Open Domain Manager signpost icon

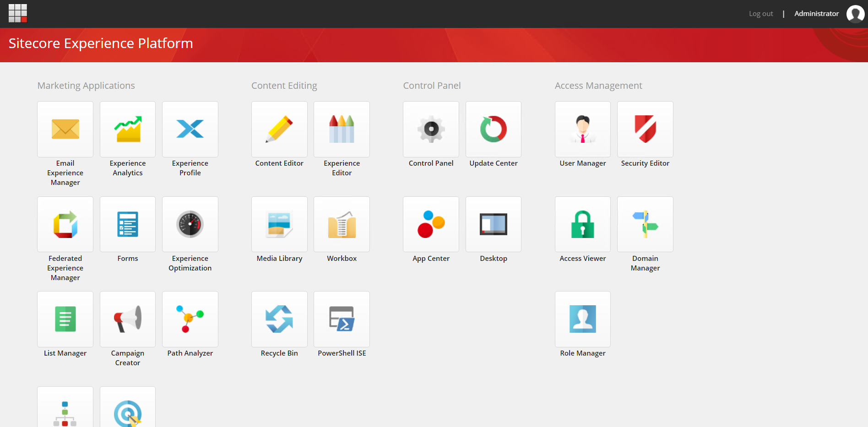(645, 224)
